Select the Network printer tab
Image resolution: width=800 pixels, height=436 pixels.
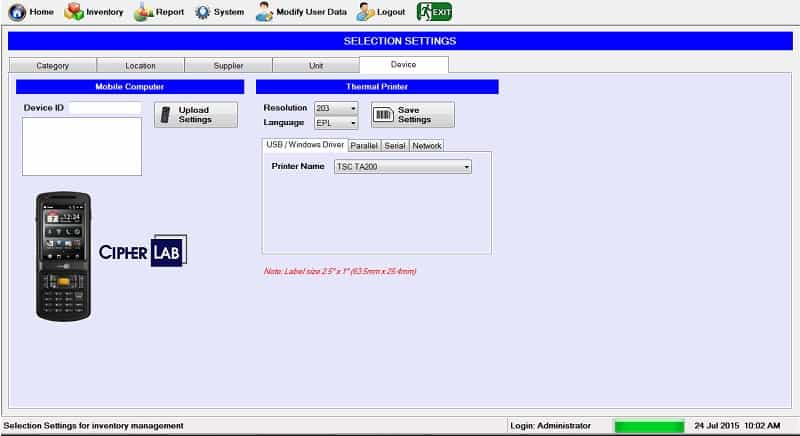427,146
